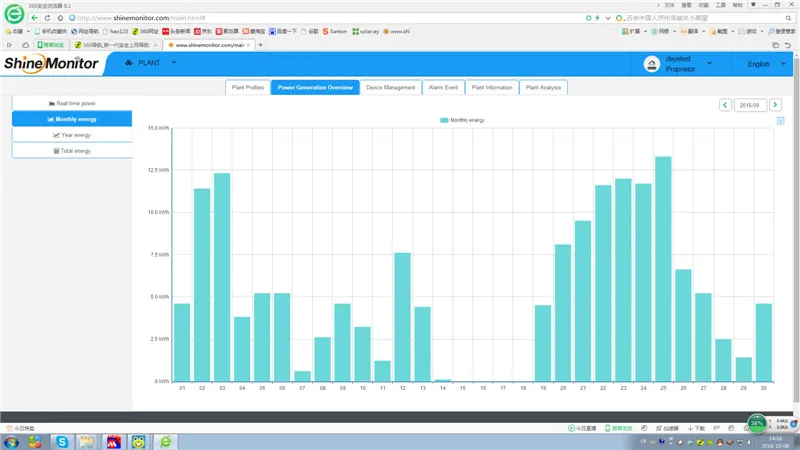Expand the PLANT dropdown menu
Image resolution: width=800 pixels, height=450 pixels.
[x=151, y=63]
